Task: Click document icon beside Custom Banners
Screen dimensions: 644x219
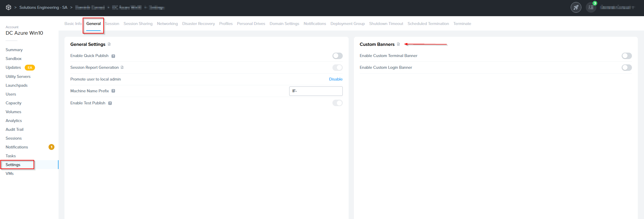Action: click(x=398, y=44)
